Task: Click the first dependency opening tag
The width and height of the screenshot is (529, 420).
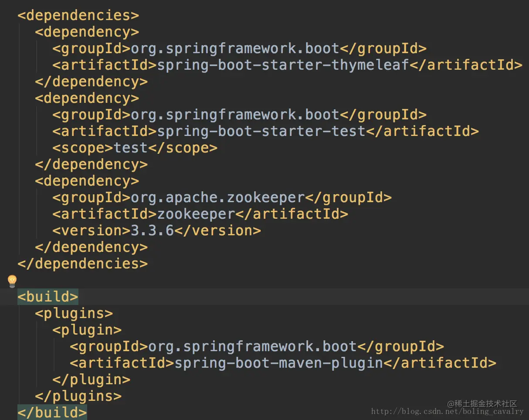Action: click(87, 32)
